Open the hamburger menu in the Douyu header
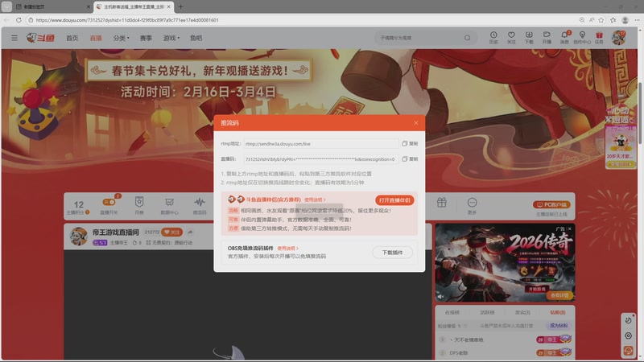 point(14,38)
